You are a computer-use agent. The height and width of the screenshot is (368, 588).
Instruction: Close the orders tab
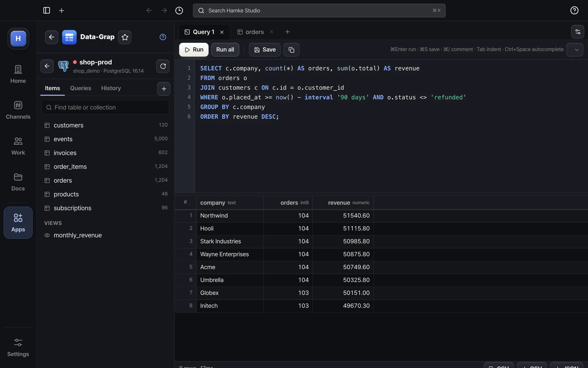[x=271, y=32]
